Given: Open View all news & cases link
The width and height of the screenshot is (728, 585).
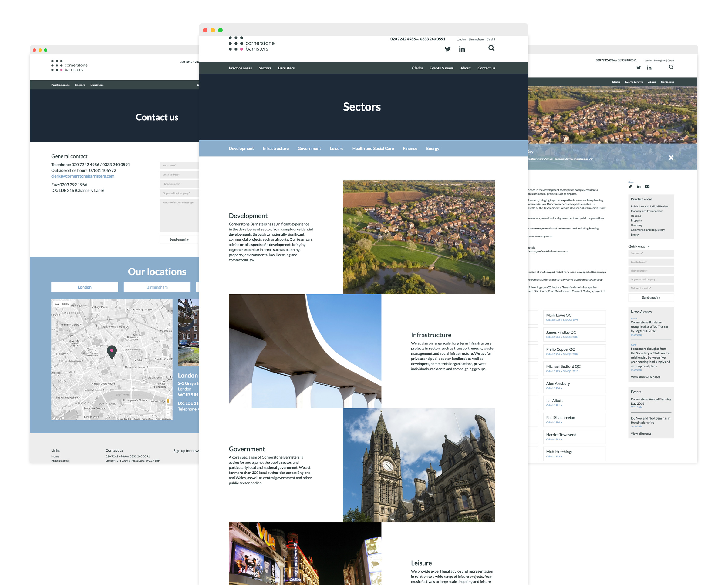Looking at the screenshot, I should [x=645, y=377].
